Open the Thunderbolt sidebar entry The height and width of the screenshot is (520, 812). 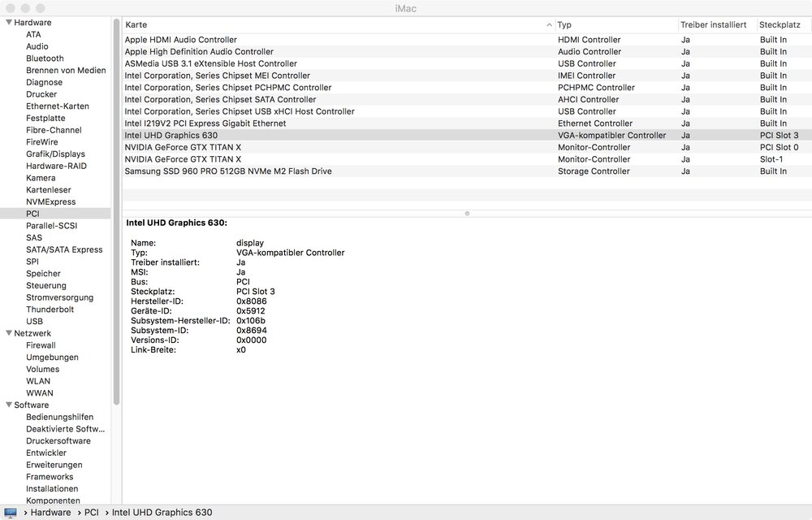click(x=50, y=310)
